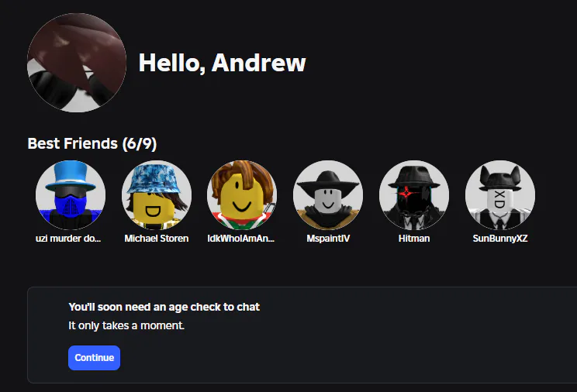Open the brown-haired smiling friend avatar
This screenshot has width=577, height=392.
242,194
